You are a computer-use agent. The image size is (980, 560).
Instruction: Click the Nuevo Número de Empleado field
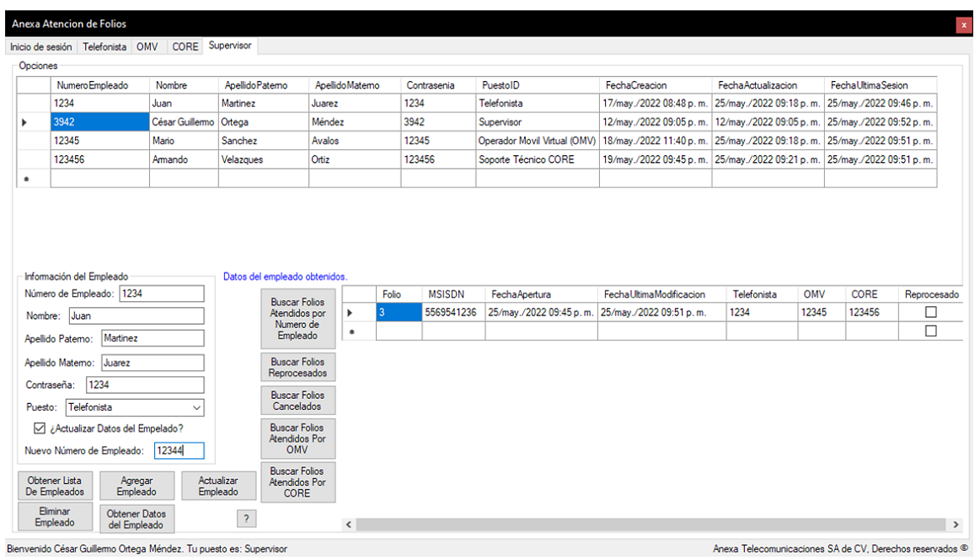click(179, 450)
